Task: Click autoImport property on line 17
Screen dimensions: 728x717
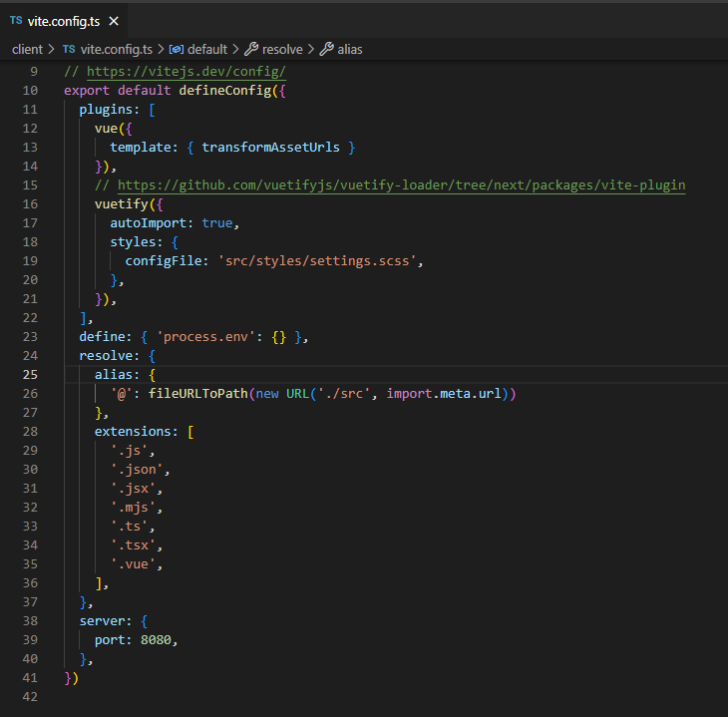Action: click(149, 223)
